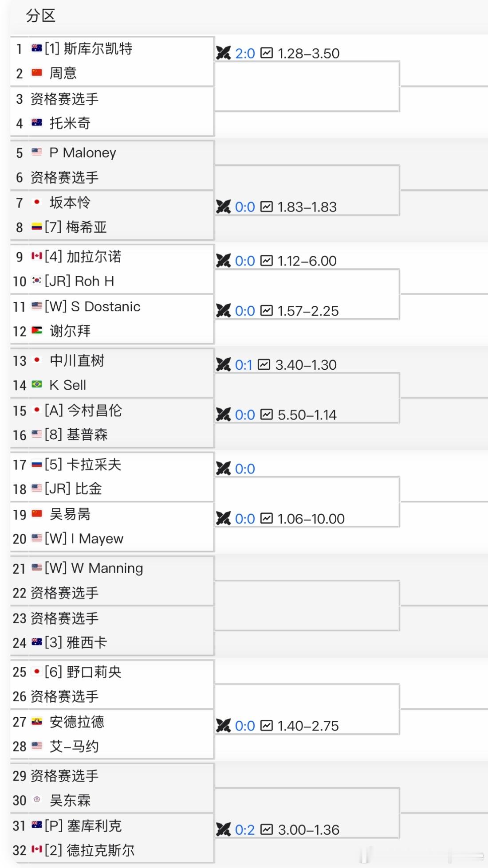Click the odds chart icon beside 1.40–2.75
The height and width of the screenshot is (868, 488).
(266, 726)
